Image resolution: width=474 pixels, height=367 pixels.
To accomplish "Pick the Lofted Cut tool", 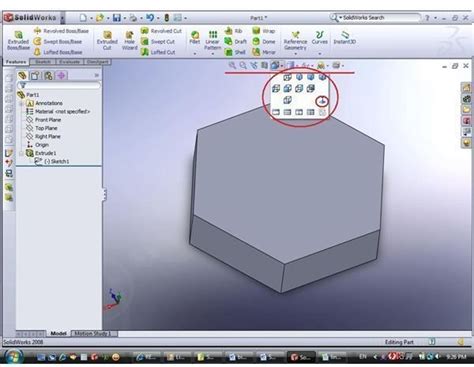I will tap(158, 52).
